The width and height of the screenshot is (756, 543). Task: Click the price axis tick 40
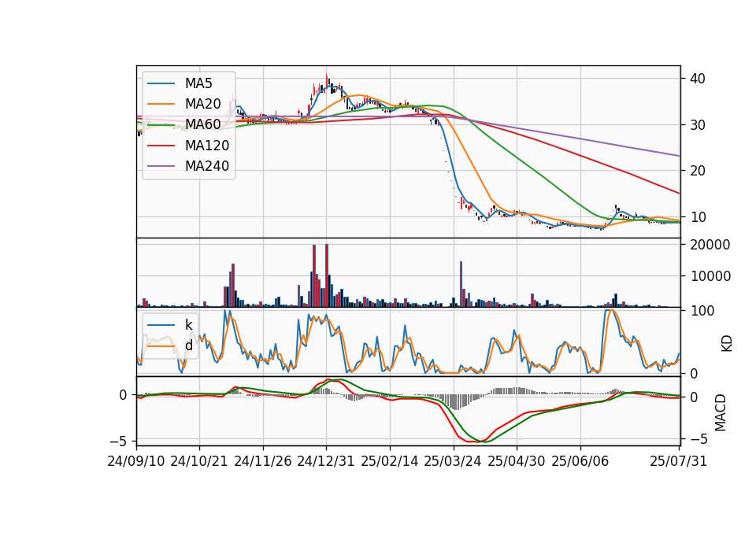click(x=698, y=79)
